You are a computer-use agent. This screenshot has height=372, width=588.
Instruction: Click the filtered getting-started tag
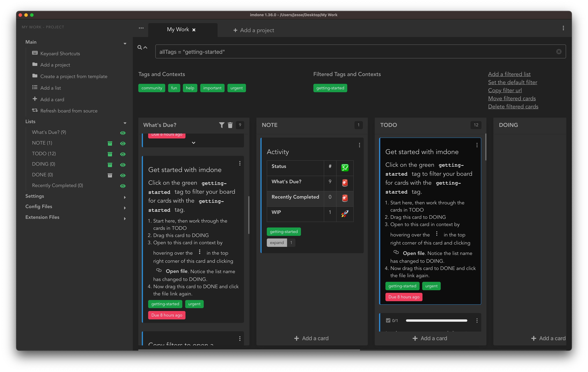pos(330,88)
